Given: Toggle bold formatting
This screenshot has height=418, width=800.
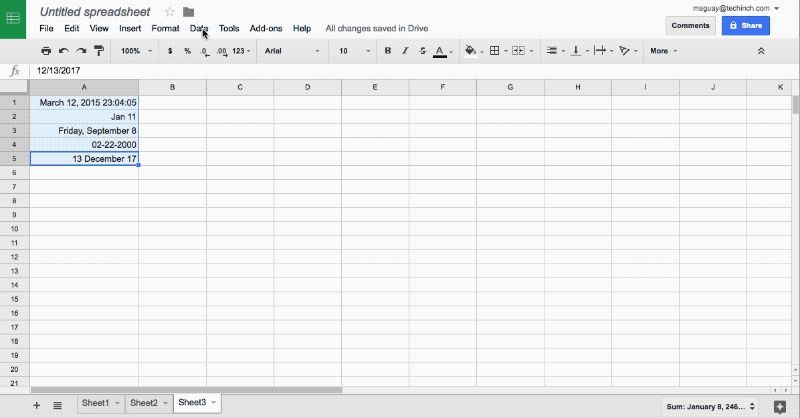Looking at the screenshot, I should (388, 50).
